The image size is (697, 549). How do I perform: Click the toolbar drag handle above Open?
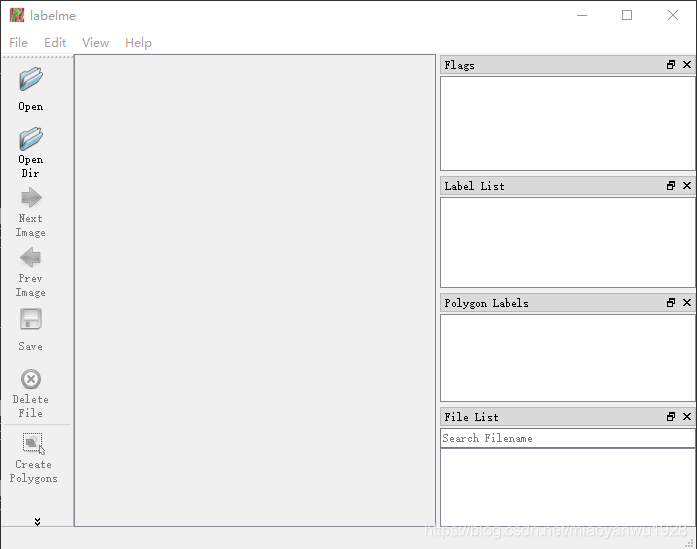[37, 57]
